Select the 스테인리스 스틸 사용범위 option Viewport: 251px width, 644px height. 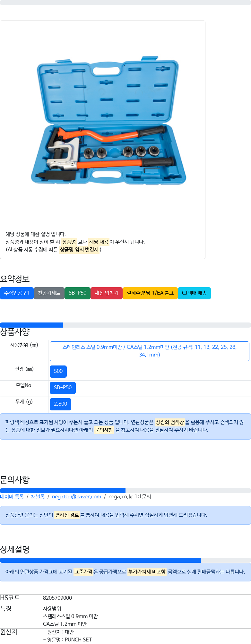pyautogui.click(x=150, y=351)
